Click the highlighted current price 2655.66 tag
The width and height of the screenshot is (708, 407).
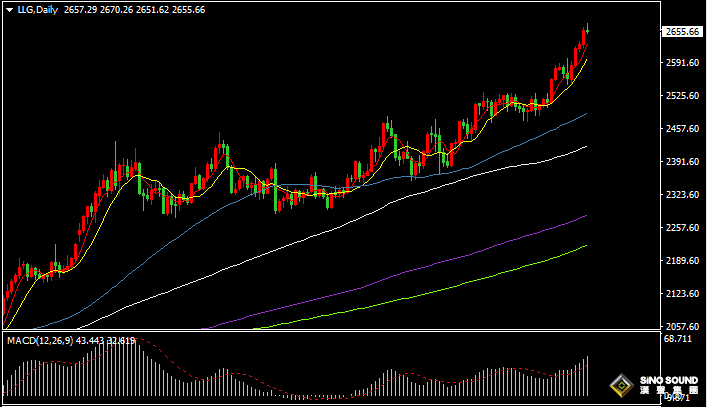pos(680,31)
